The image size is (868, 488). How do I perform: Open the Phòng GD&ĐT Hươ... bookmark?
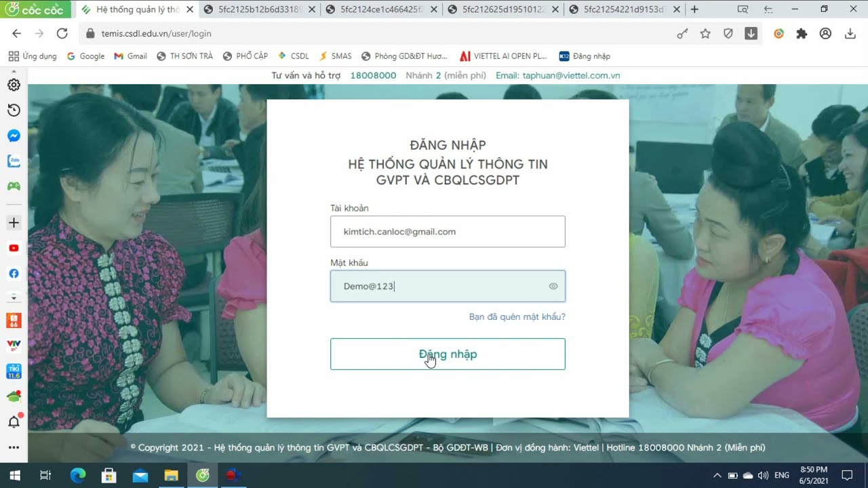404,56
